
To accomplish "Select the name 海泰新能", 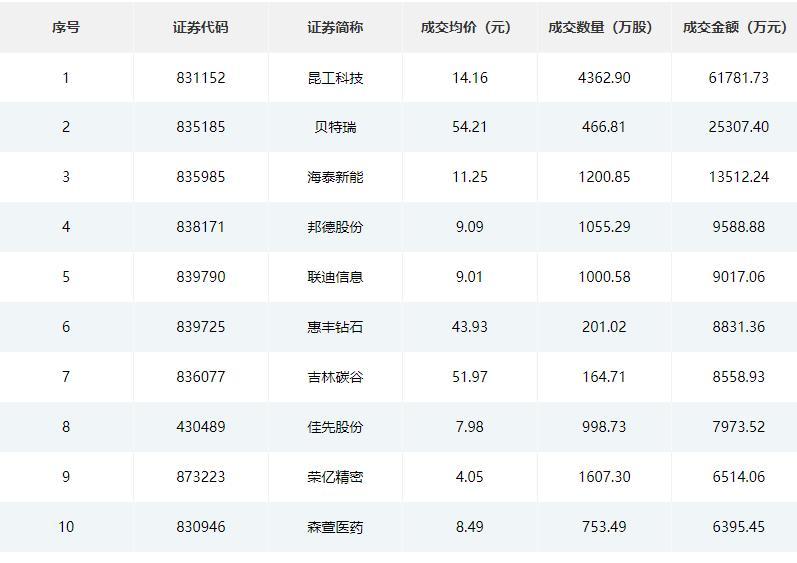I will 335,177.
